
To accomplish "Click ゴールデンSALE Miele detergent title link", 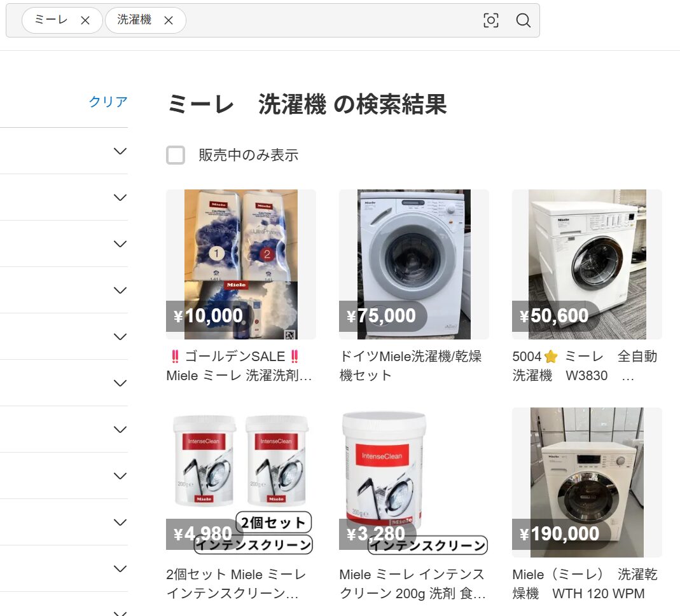I will point(239,366).
